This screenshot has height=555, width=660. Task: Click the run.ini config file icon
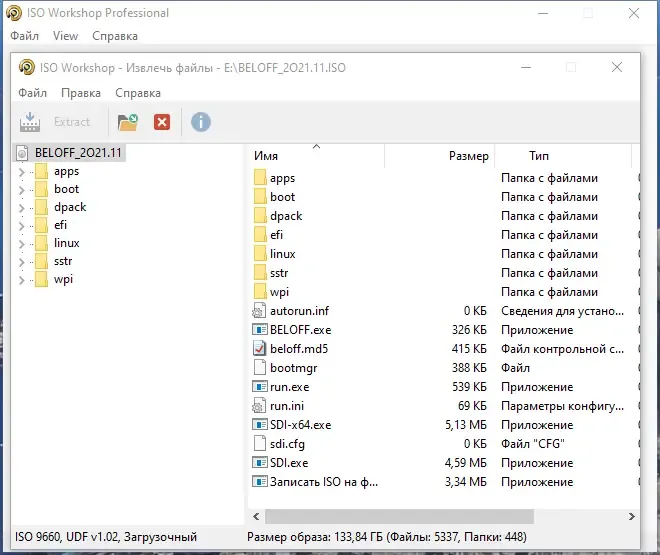[259, 406]
